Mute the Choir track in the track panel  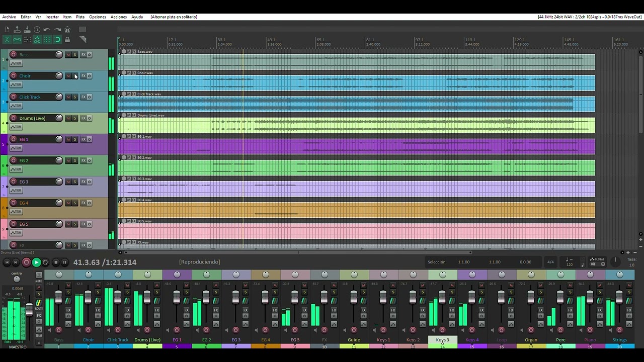click(68, 76)
